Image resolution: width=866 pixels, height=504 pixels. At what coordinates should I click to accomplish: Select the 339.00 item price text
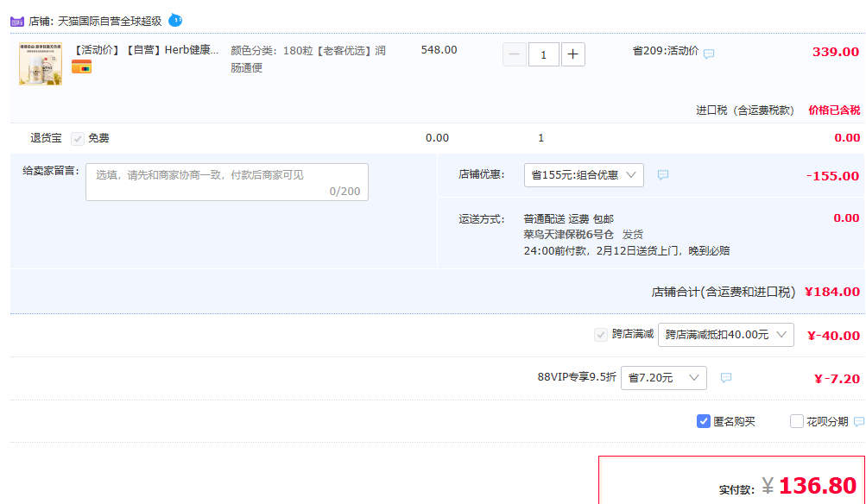pyautogui.click(x=836, y=52)
